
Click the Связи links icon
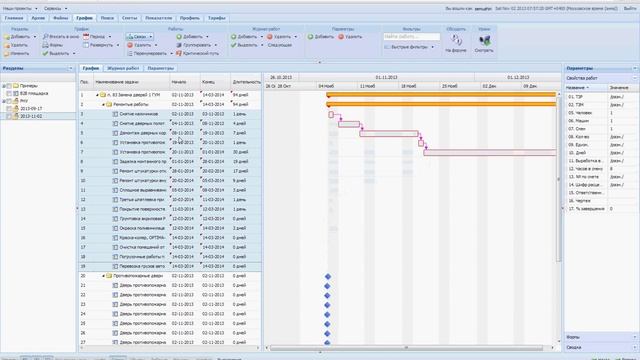pyautogui.click(x=130, y=37)
